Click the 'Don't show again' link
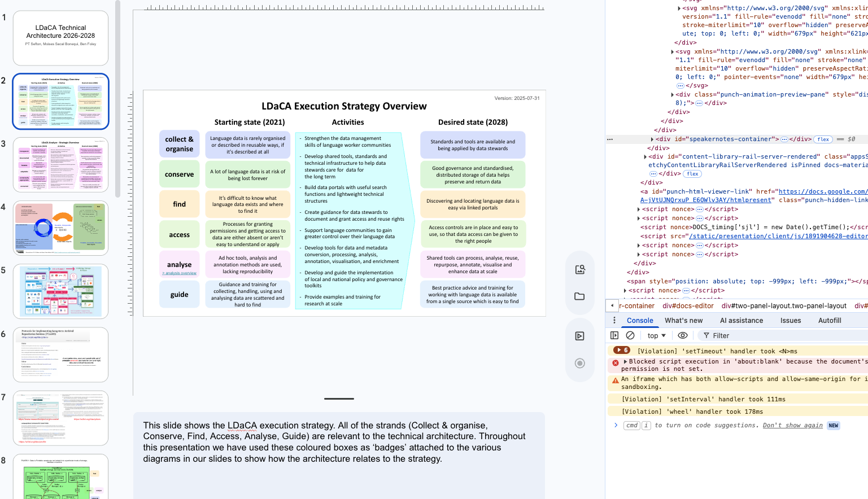Image resolution: width=868 pixels, height=499 pixels. [x=792, y=426]
